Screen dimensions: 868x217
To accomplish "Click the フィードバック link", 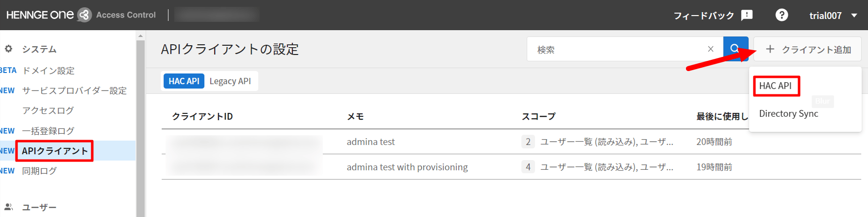I will [x=703, y=16].
